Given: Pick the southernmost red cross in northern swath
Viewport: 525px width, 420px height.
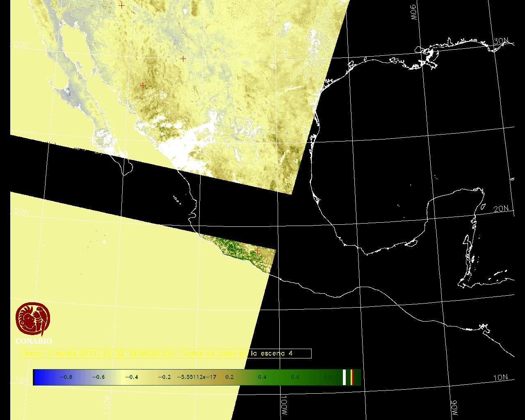Looking at the screenshot, I should [143, 85].
